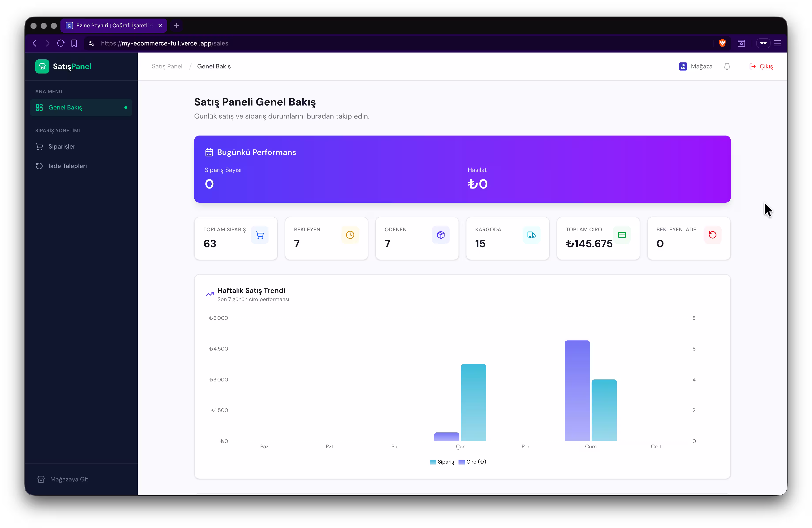812x528 pixels.
Task: Click the return arrow icon beside İade Talepleri
Action: click(x=39, y=166)
